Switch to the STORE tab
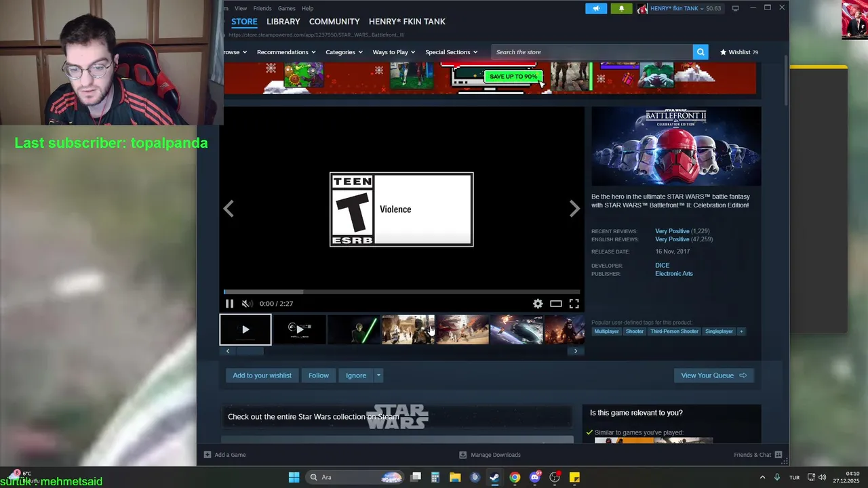The width and height of the screenshot is (868, 488). coord(244,22)
